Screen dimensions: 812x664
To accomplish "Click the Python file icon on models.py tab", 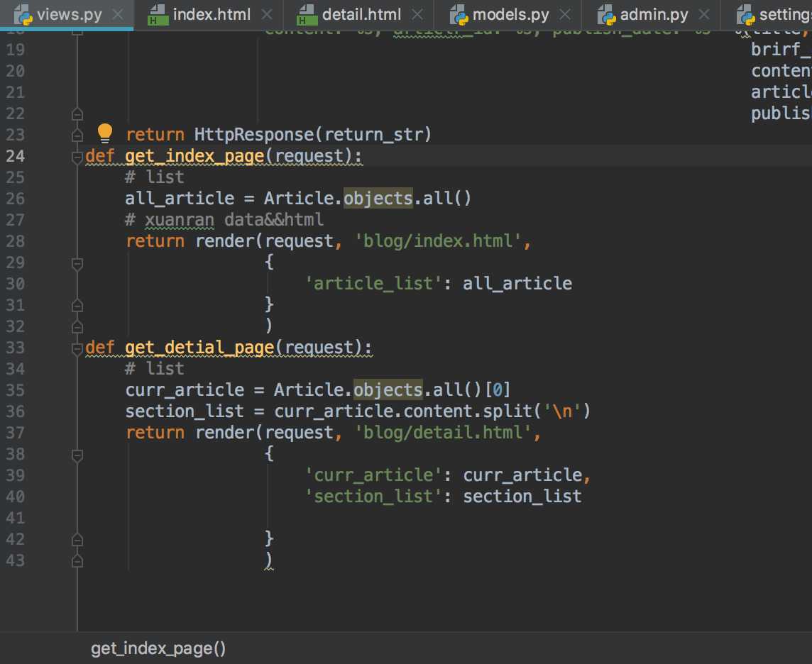I will point(459,15).
